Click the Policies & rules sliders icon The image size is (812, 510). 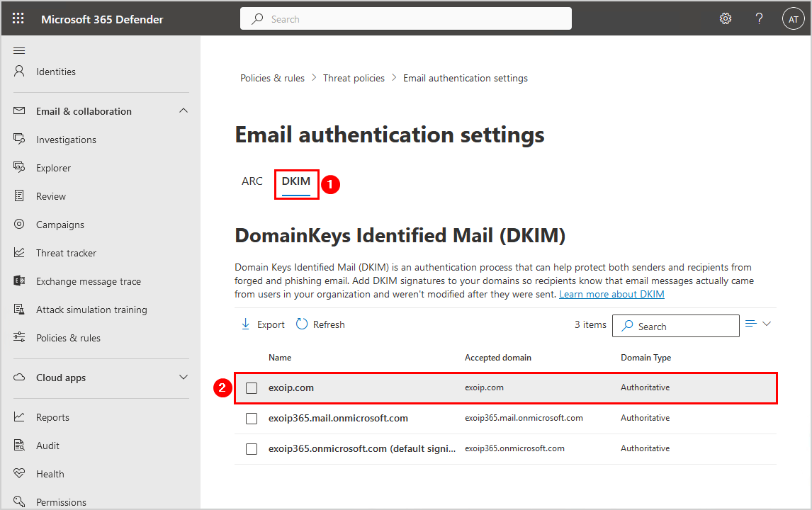(19, 338)
